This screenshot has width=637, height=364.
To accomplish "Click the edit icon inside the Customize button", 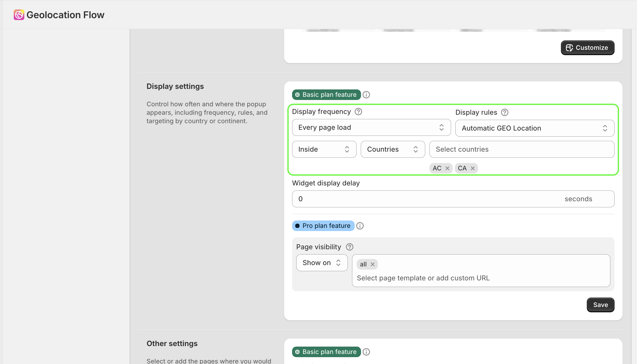I will [569, 47].
